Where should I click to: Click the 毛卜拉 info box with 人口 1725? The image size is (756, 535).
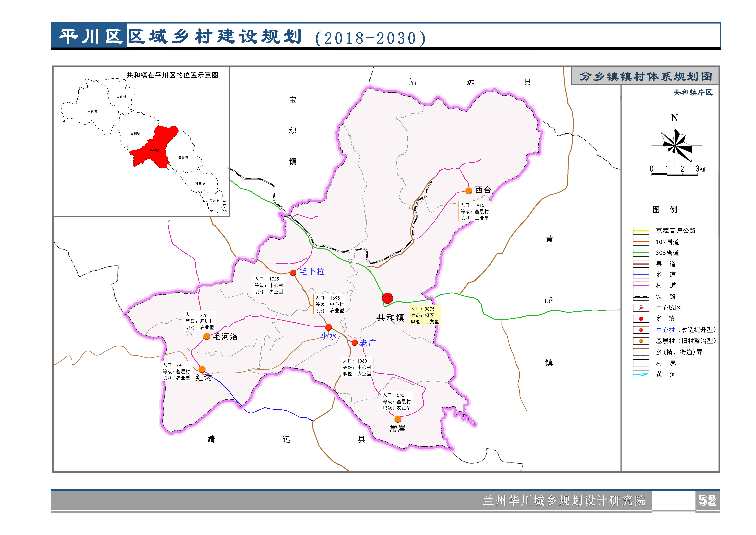(x=269, y=285)
